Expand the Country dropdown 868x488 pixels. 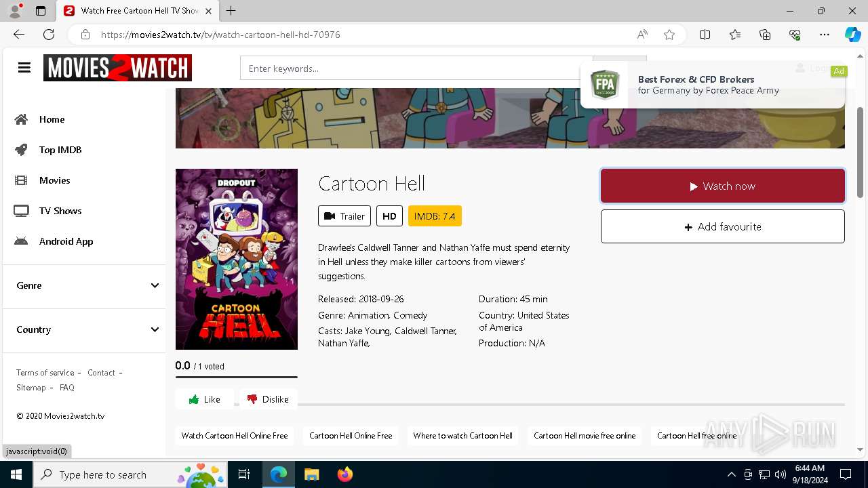tap(87, 329)
